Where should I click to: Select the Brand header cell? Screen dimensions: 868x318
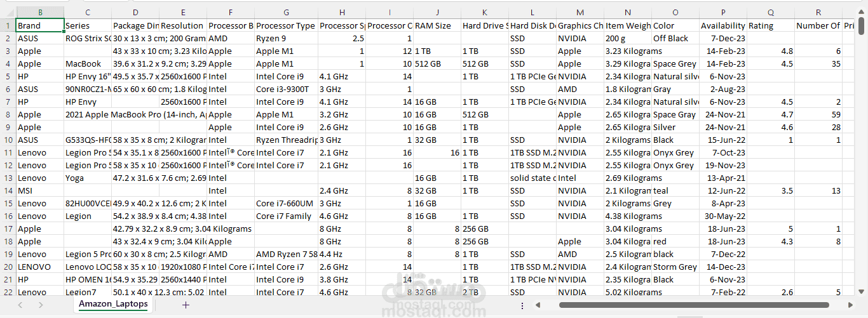[x=40, y=26]
